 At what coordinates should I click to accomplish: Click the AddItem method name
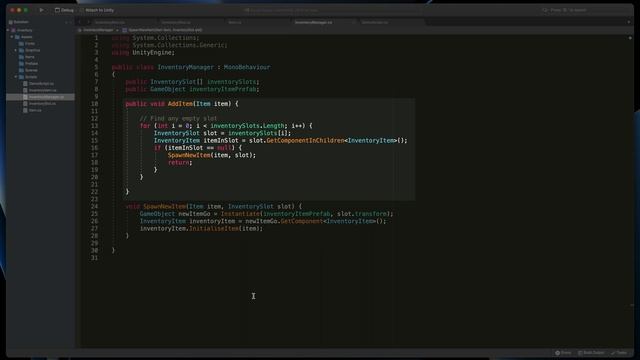click(180, 104)
